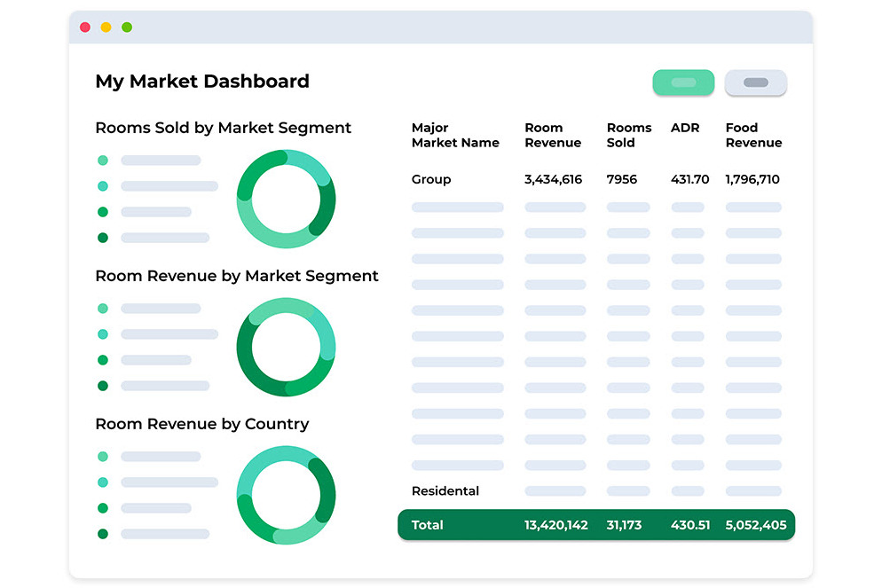Viewport: 882px width, 588px height.
Task: Click Group room revenue value 3,434,616
Action: pyautogui.click(x=553, y=179)
